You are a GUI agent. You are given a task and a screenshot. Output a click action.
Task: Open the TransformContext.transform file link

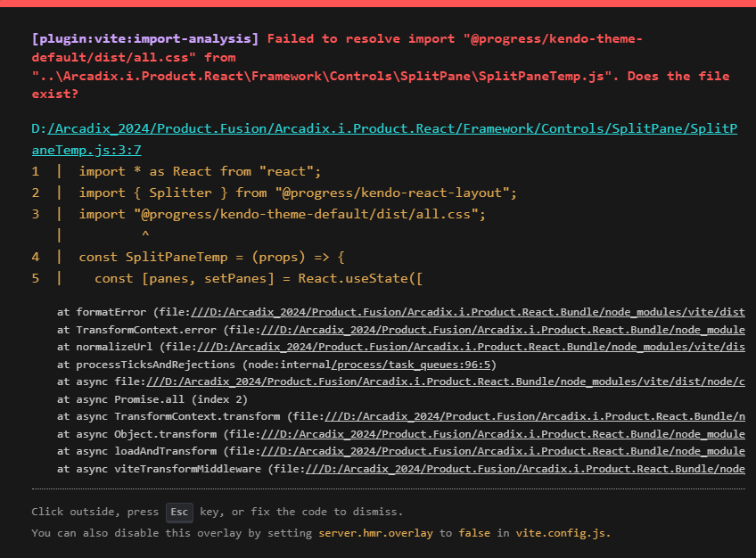535,416
